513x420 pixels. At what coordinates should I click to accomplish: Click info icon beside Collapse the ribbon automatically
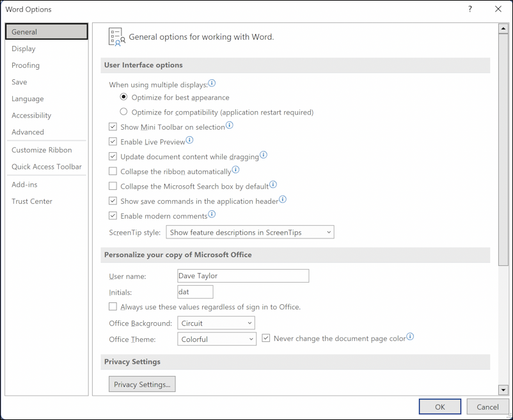pos(235,170)
